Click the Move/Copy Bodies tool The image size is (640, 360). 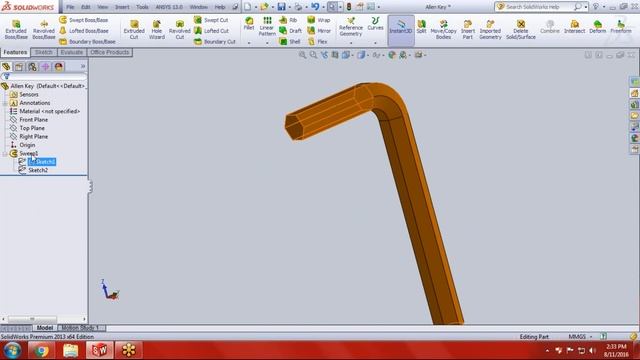click(443, 30)
